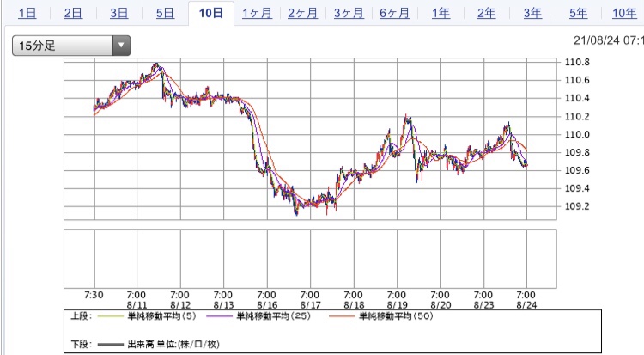Image resolution: width=644 pixels, height=355 pixels.
Task: Click the 8/16 date label on time axis
Action: (x=267, y=305)
